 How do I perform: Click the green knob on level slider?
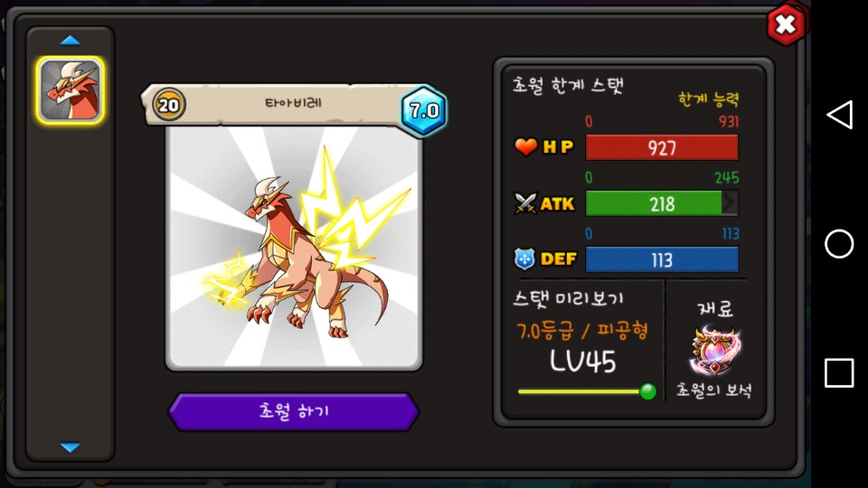[x=647, y=391]
